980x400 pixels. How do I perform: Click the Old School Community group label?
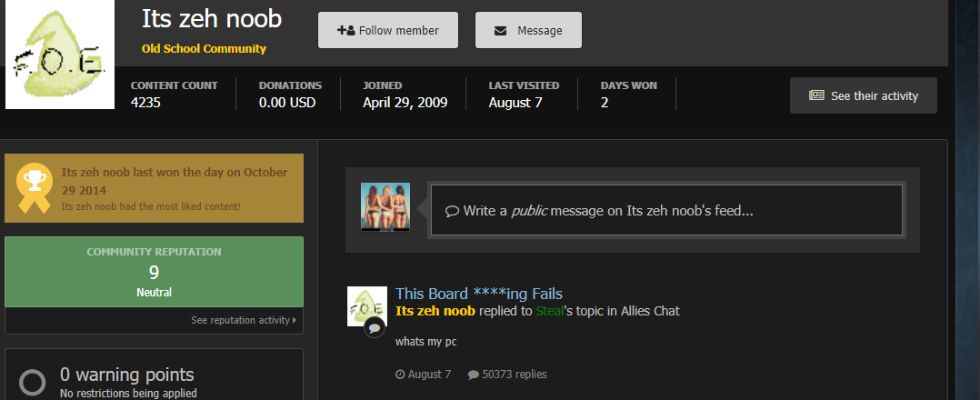(x=204, y=49)
